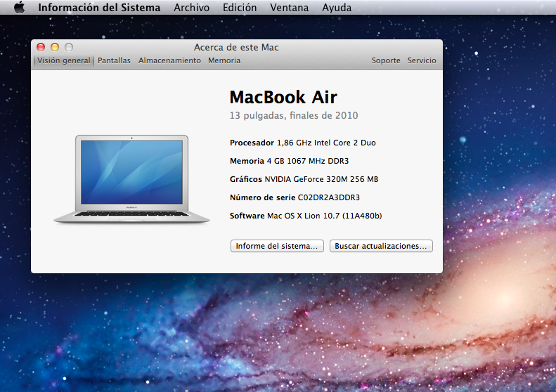
Task: Switch to the Pantallas tab
Action: pyautogui.click(x=114, y=60)
